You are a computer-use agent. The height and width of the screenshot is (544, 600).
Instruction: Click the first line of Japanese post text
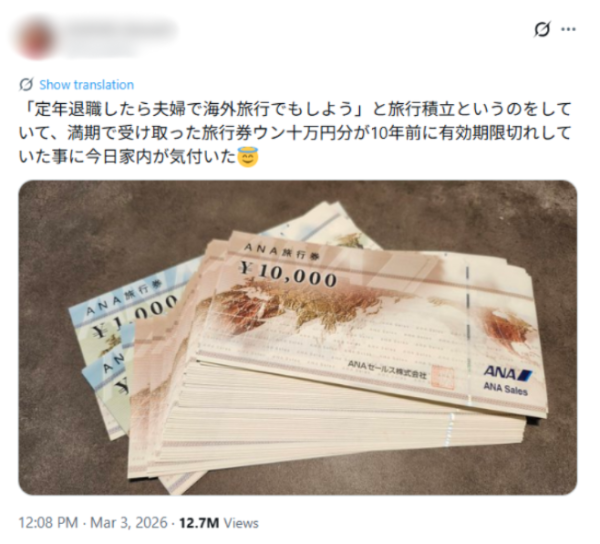click(x=295, y=109)
